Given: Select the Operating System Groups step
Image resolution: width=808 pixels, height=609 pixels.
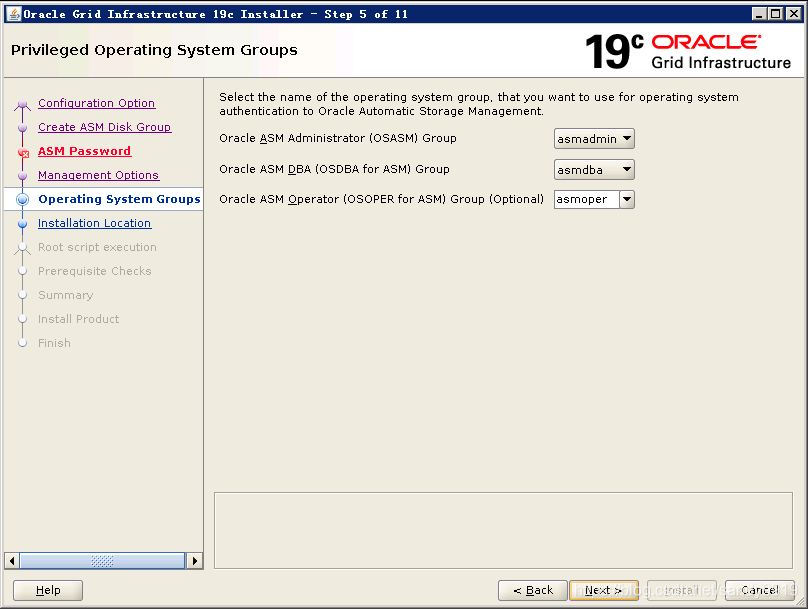Looking at the screenshot, I should [x=119, y=199].
